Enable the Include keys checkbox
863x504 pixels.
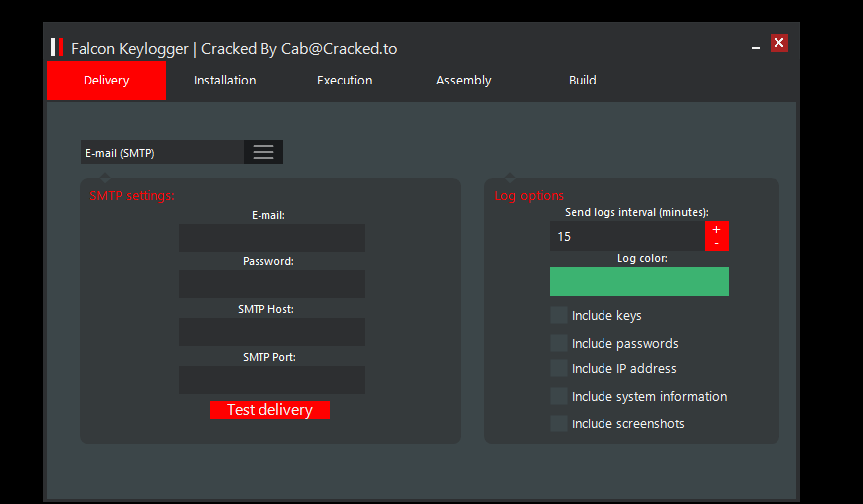point(559,315)
